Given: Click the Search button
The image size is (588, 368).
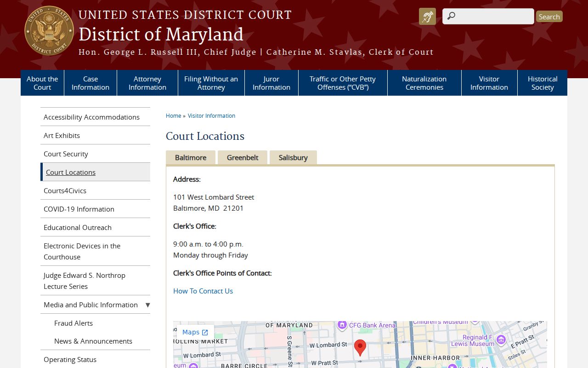Looking at the screenshot, I should pos(549,17).
